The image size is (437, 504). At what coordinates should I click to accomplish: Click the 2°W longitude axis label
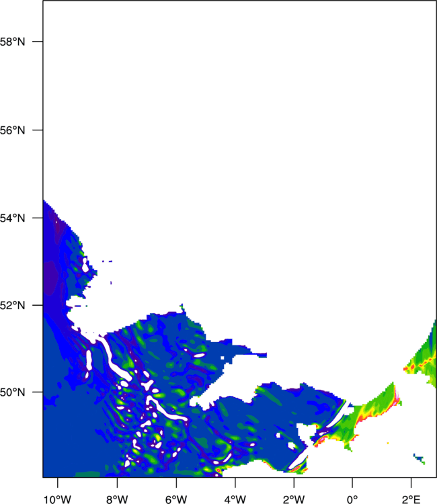[x=294, y=499]
